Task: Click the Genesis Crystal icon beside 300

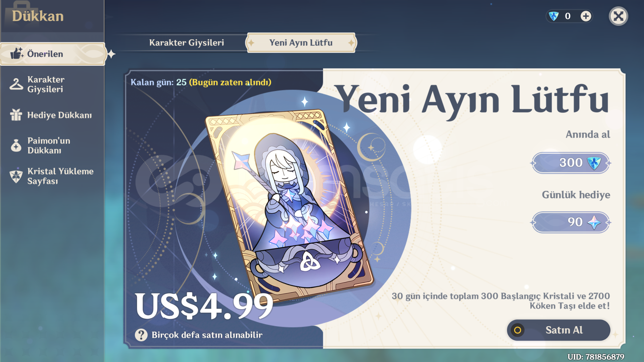Action: click(x=594, y=163)
